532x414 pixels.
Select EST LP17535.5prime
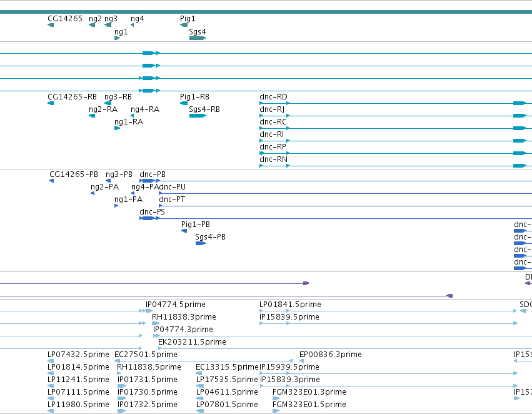[x=228, y=380]
